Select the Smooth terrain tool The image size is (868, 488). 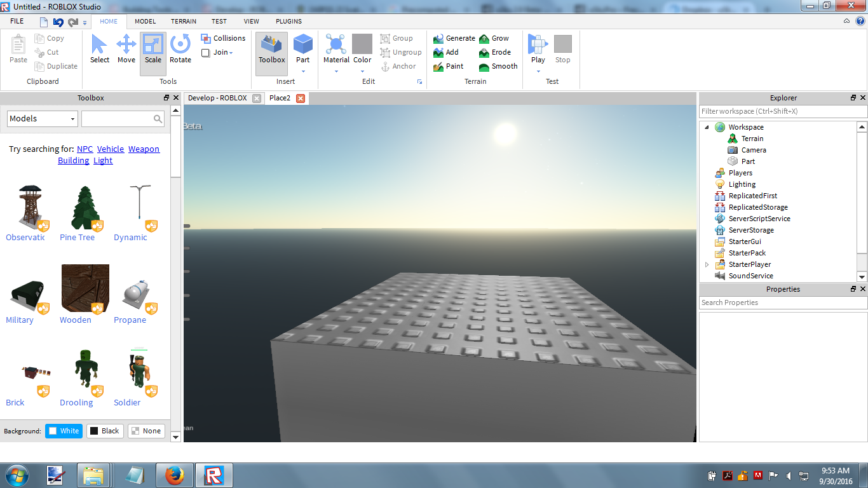point(498,66)
